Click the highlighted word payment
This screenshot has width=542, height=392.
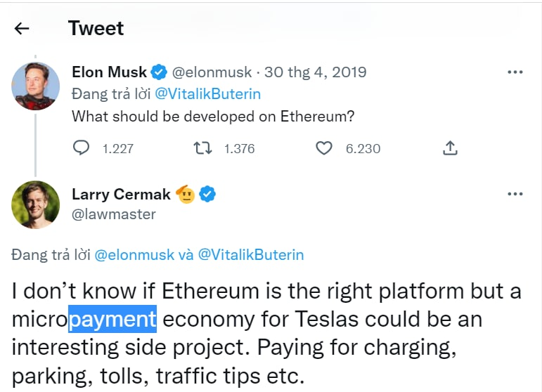click(x=112, y=320)
